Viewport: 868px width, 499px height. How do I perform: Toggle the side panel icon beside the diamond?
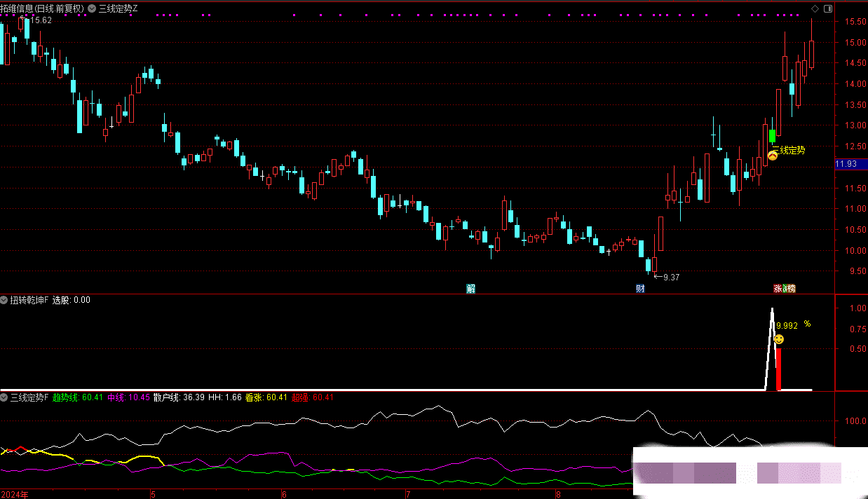coord(828,8)
